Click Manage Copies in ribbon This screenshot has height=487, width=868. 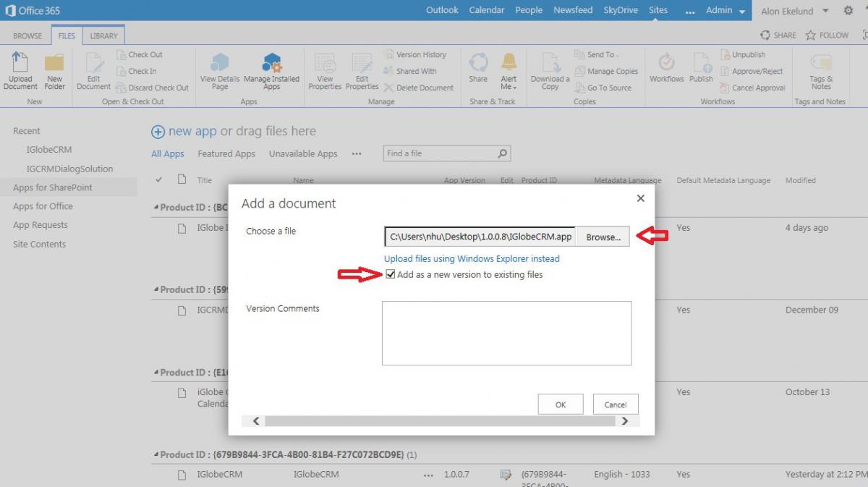click(x=606, y=71)
